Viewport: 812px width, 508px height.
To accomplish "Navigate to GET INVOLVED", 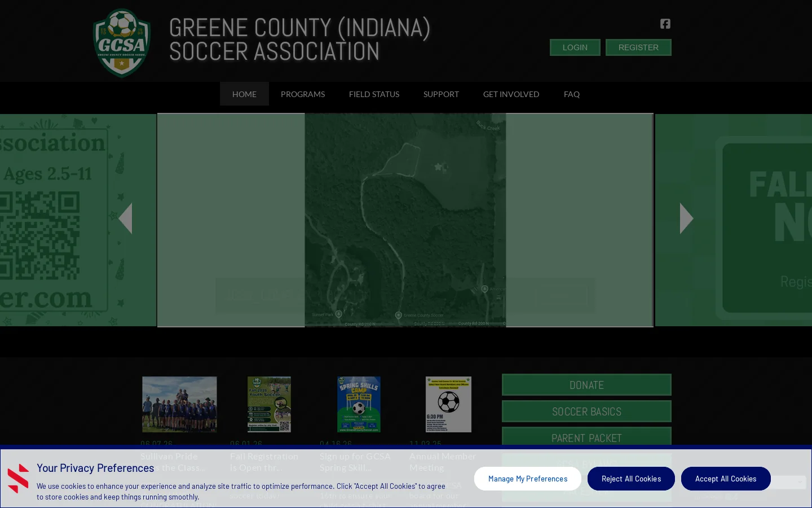I will 511,94.
